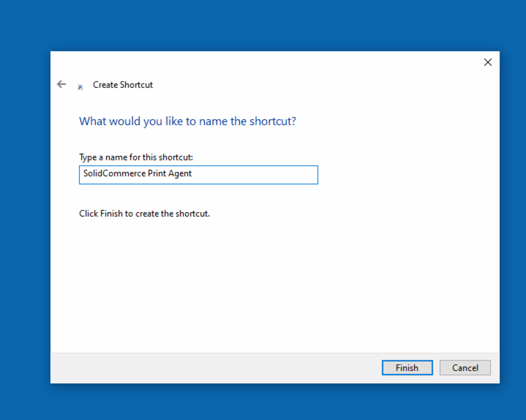Viewport: 526px width, 420px height.
Task: Click the shortcut name input field
Action: 198,175
